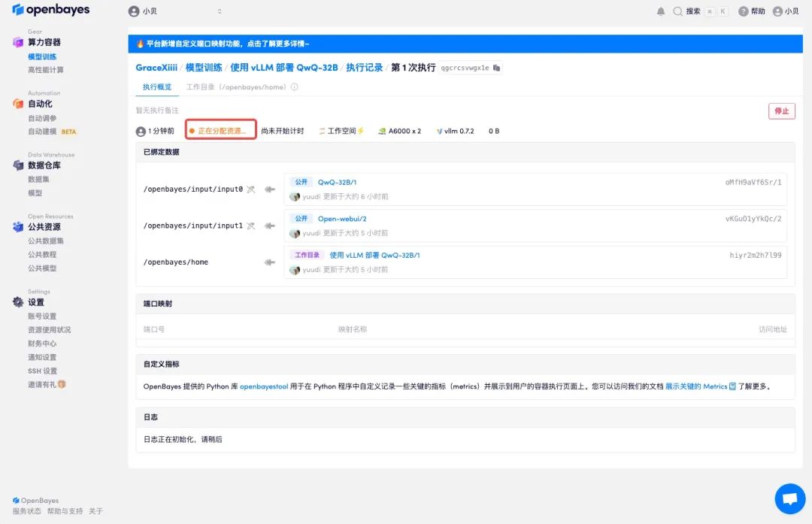
Task: Open the openbayestool library link
Action: (264, 386)
